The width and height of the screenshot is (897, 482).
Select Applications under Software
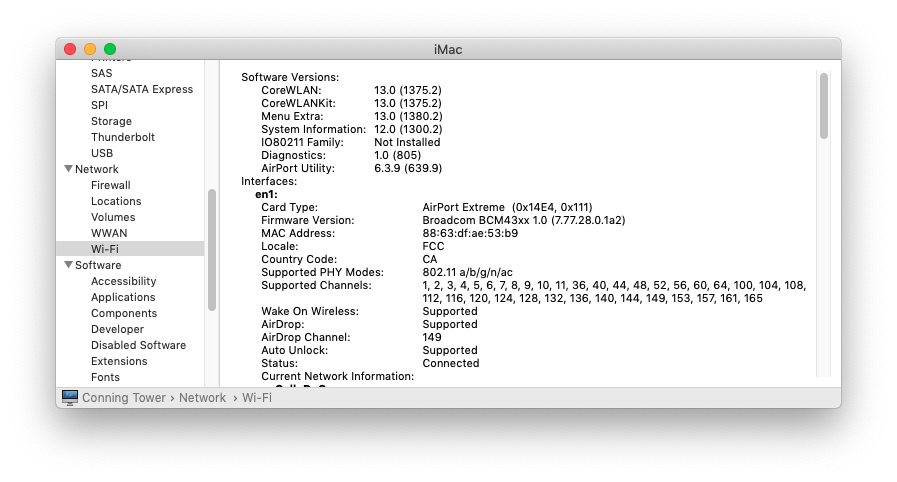[x=123, y=297]
